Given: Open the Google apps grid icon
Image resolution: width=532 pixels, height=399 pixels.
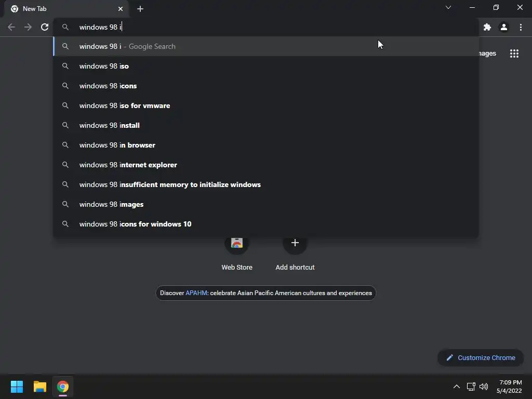Looking at the screenshot, I should click(514, 54).
